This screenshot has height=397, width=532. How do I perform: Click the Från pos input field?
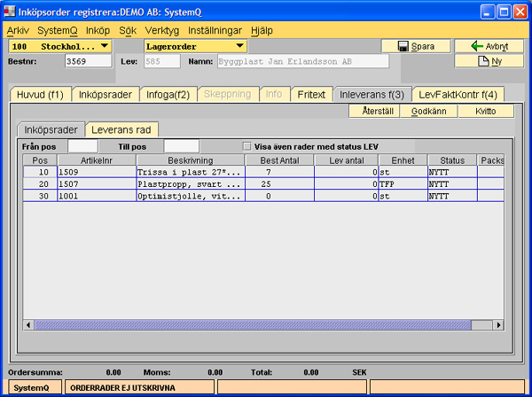tap(82, 147)
